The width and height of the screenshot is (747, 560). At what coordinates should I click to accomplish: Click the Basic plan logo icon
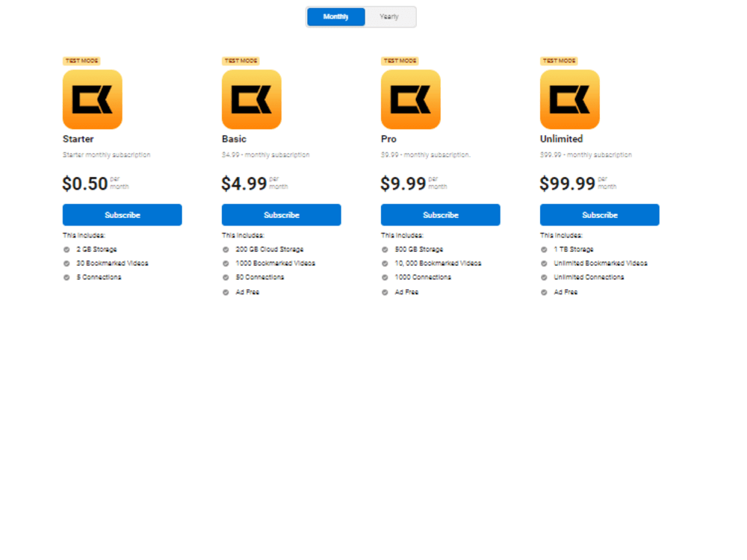[x=252, y=99]
